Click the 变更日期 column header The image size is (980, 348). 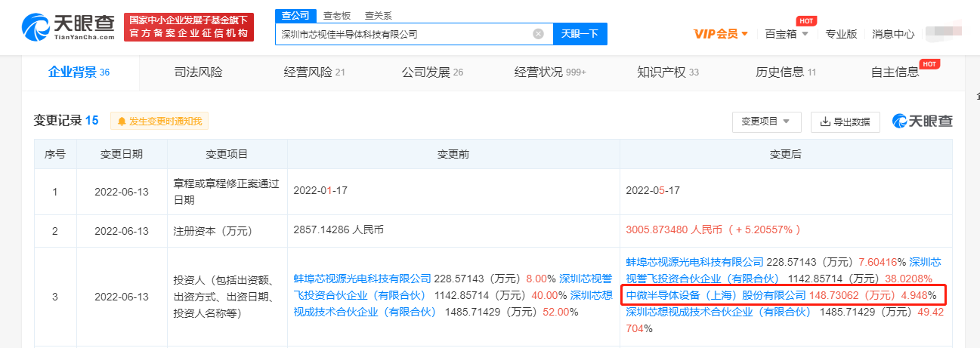tap(122, 154)
